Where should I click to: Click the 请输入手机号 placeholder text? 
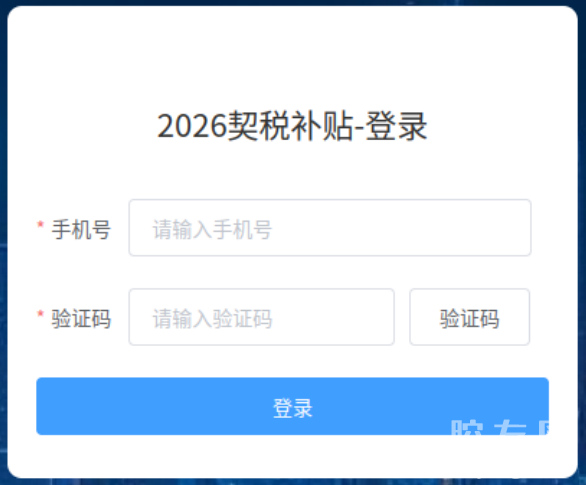(x=212, y=229)
